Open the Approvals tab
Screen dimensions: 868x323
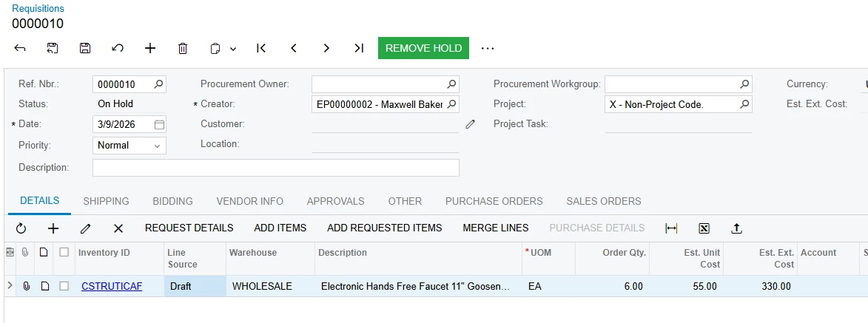tap(335, 201)
